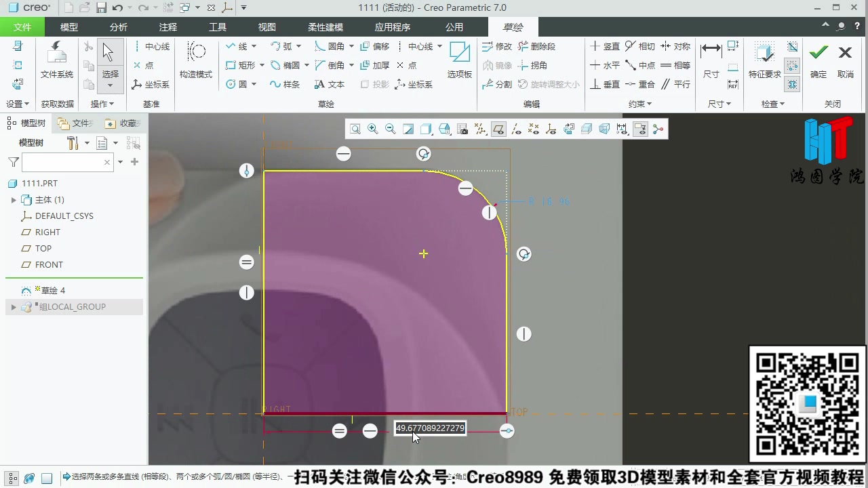Screen dimensions: 868x488
Task: Expand the Rectangle (矩形) dropdown arrow
Action: click(x=262, y=66)
